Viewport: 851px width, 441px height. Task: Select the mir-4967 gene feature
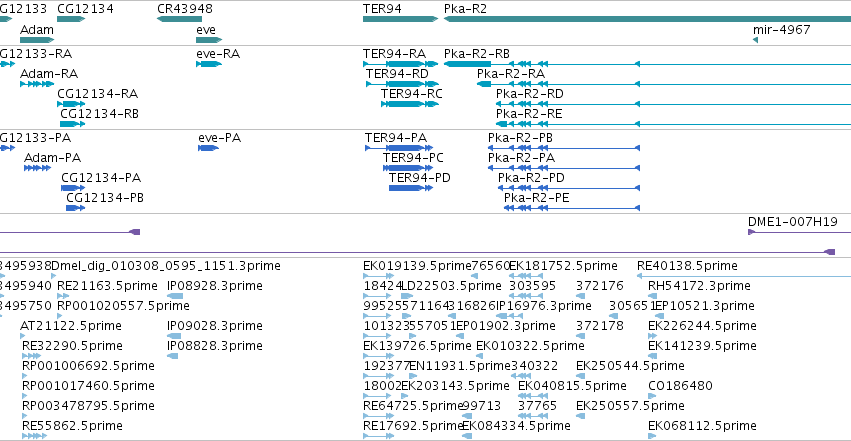point(755,40)
